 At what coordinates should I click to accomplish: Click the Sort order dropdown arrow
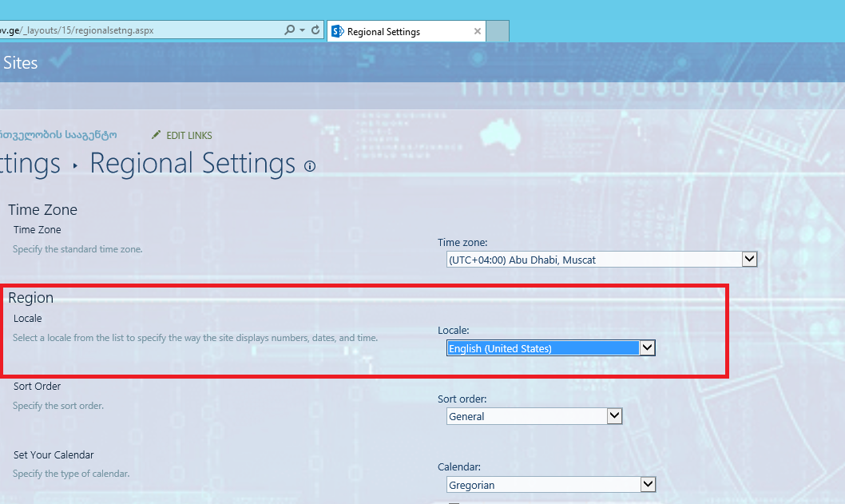(x=614, y=416)
